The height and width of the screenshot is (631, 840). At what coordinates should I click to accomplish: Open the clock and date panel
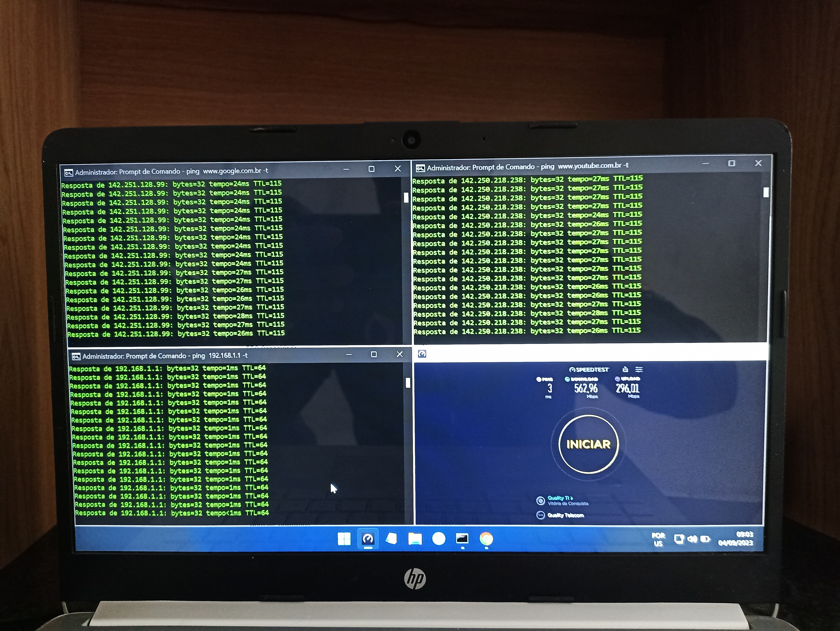(736, 539)
